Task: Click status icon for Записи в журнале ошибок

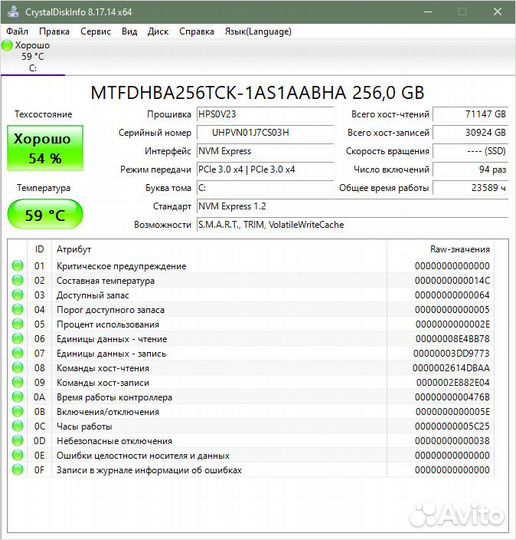Action: (18, 470)
